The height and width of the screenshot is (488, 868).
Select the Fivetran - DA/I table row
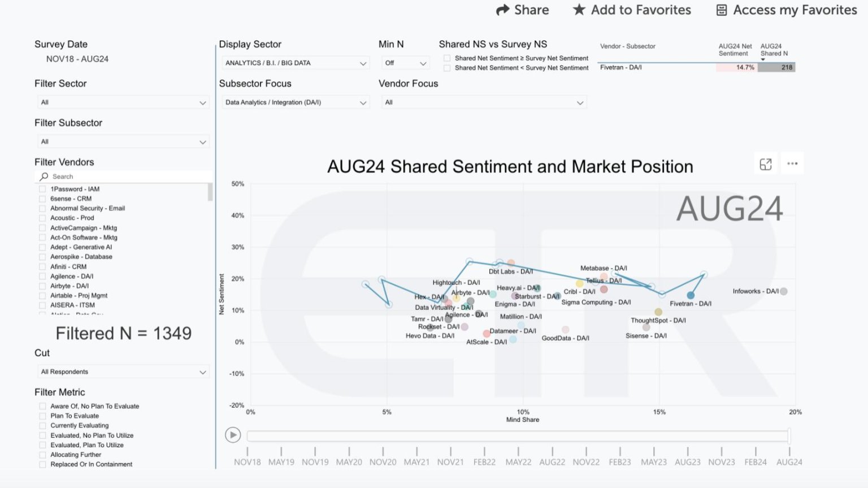pyautogui.click(x=696, y=67)
